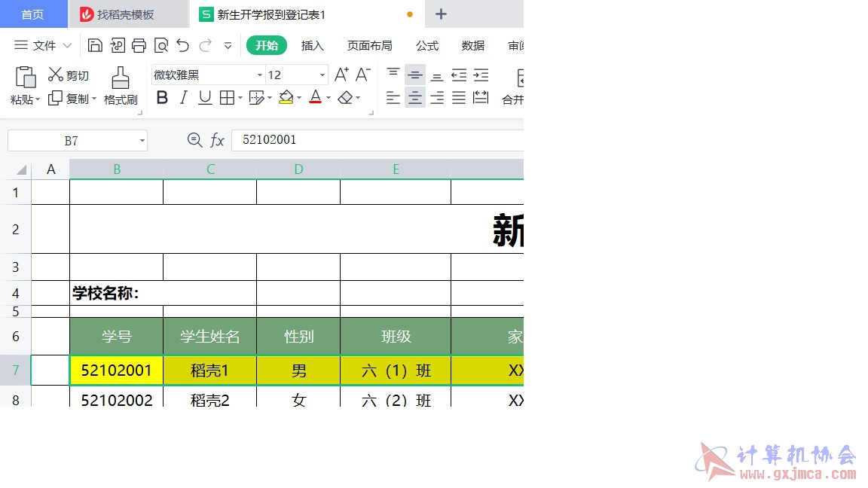868x488 pixels.
Task: Open the font size dropdown arrow
Action: [322, 75]
